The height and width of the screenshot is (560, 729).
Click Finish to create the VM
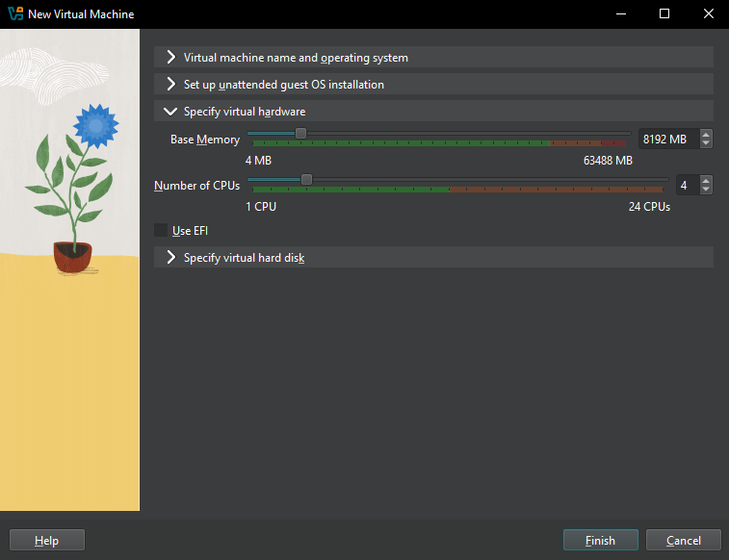coord(601,541)
